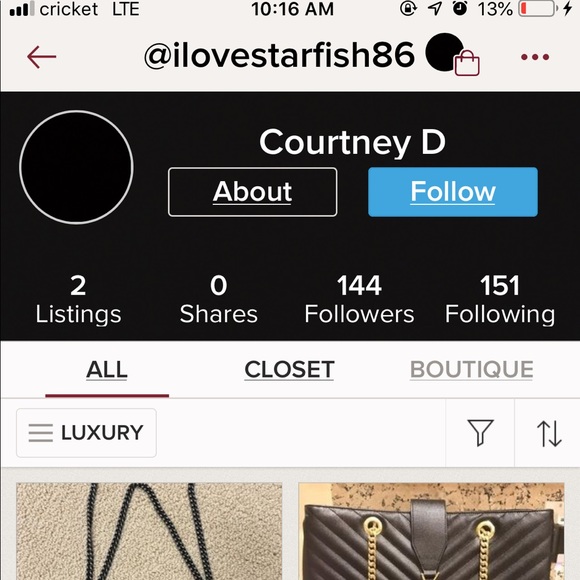View the 144 Followers list
580x580 pixels.
[359, 299]
